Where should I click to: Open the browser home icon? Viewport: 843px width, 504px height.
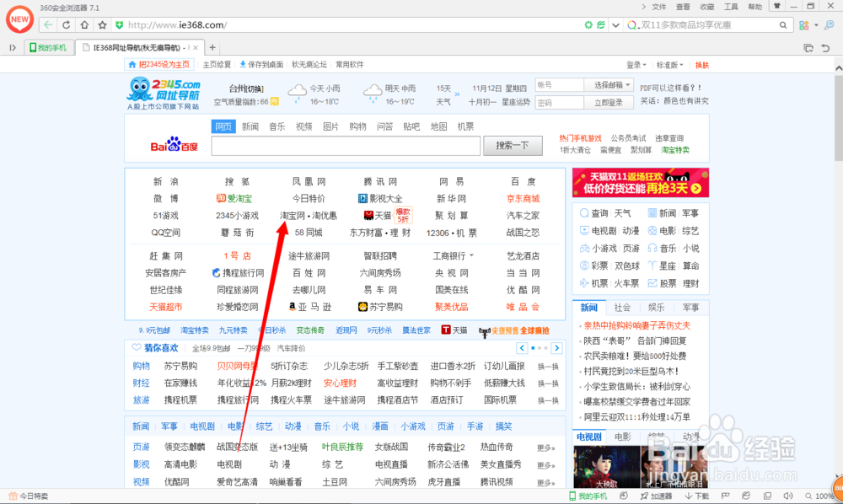point(84,24)
